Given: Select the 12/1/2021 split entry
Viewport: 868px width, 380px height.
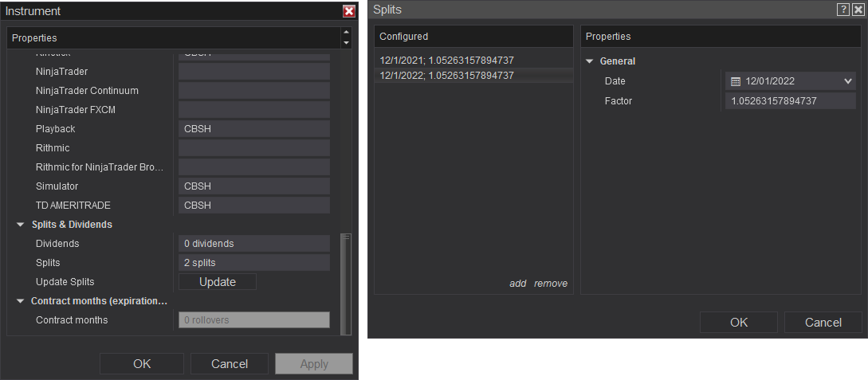Looking at the screenshot, I should pos(474,61).
